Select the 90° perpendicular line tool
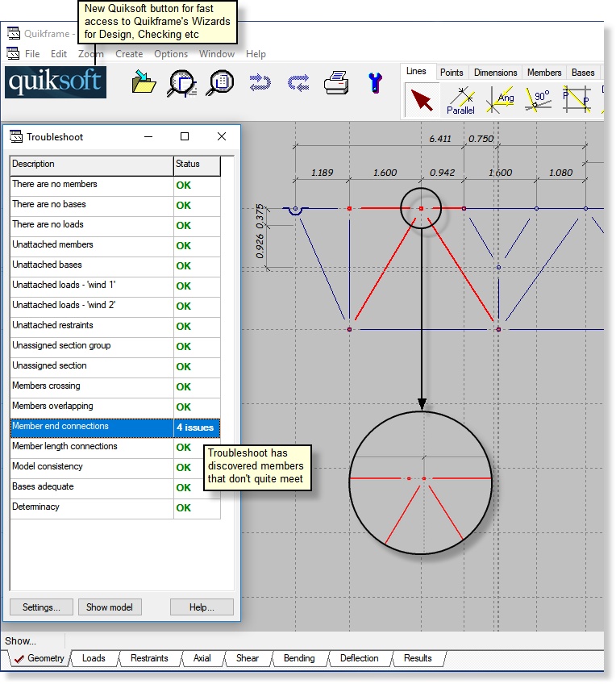Screen dimensions: 616x684 click(x=539, y=100)
